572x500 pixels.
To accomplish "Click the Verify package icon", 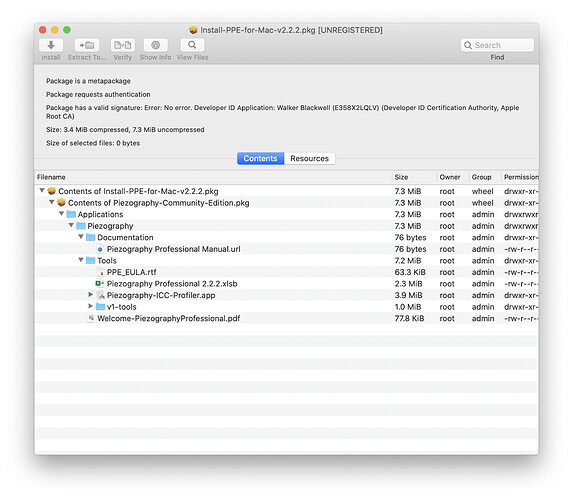I will [123, 45].
